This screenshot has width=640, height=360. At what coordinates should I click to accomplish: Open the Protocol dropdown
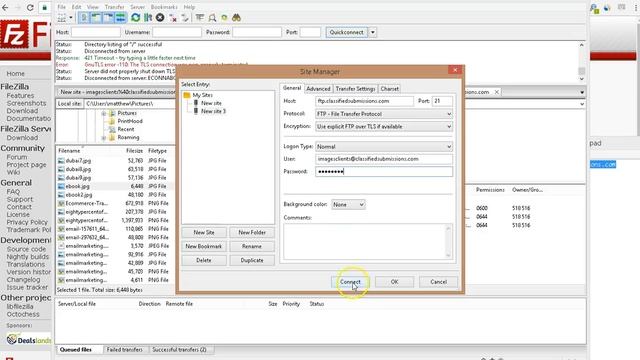pos(384,114)
